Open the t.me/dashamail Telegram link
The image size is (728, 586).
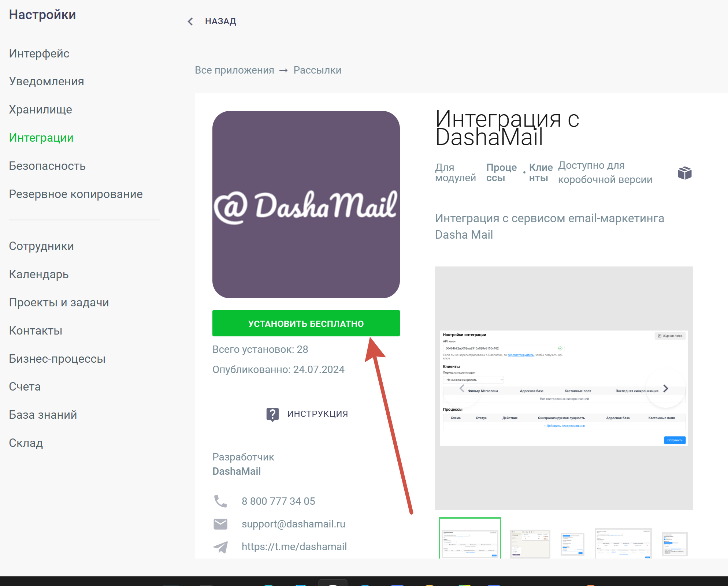pyautogui.click(x=294, y=547)
